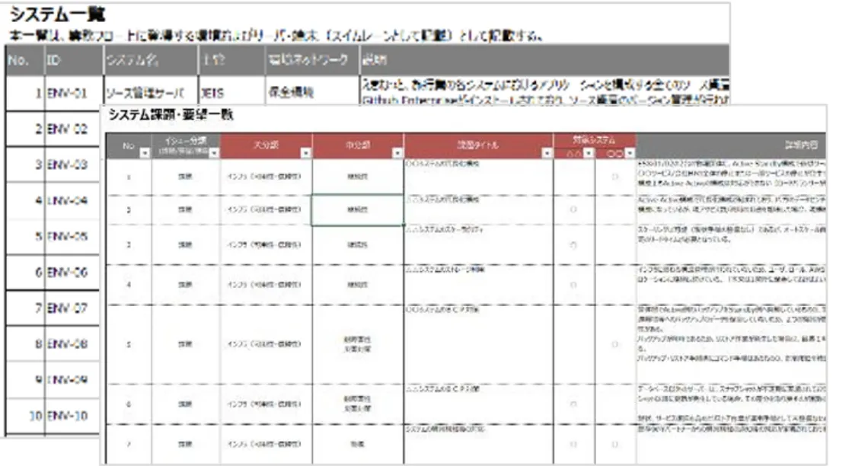The height and width of the screenshot is (466, 868).
Task: Click the 詳細内容 header cell
Action: [x=731, y=145]
